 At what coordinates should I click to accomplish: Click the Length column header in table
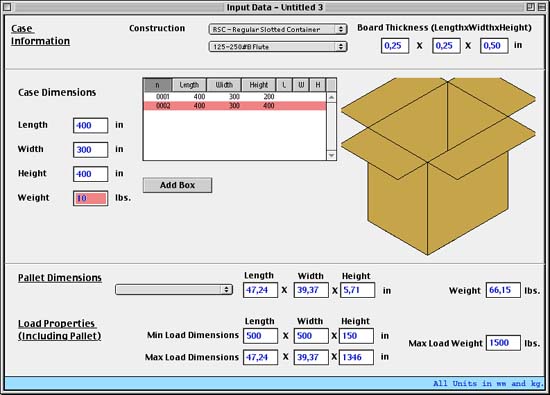(x=189, y=85)
